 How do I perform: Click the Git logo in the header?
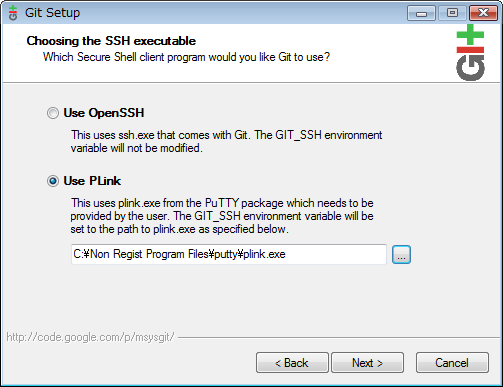[470, 52]
